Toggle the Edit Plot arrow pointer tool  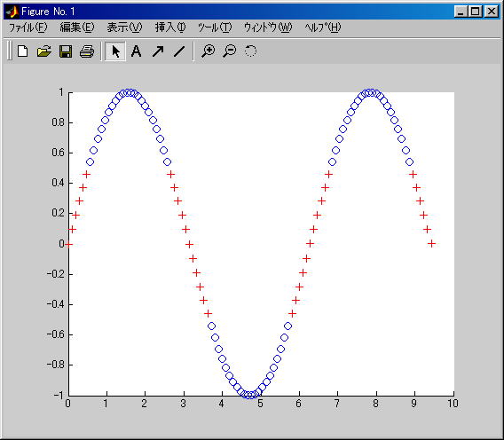click(x=115, y=51)
